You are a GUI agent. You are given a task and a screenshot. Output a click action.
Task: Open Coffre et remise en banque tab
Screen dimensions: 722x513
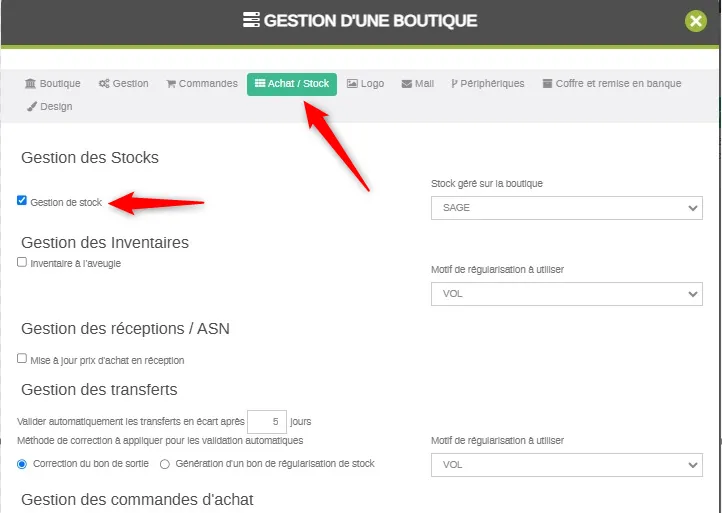(611, 84)
